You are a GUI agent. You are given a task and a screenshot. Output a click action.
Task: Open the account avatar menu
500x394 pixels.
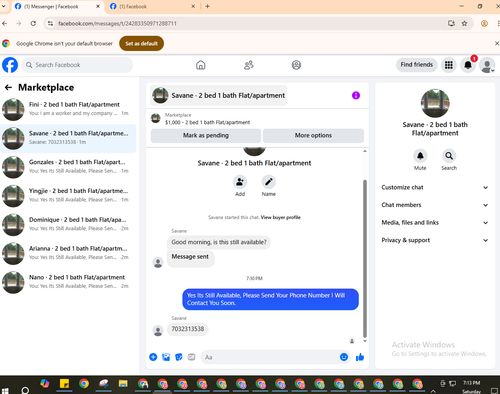pyautogui.click(x=487, y=65)
